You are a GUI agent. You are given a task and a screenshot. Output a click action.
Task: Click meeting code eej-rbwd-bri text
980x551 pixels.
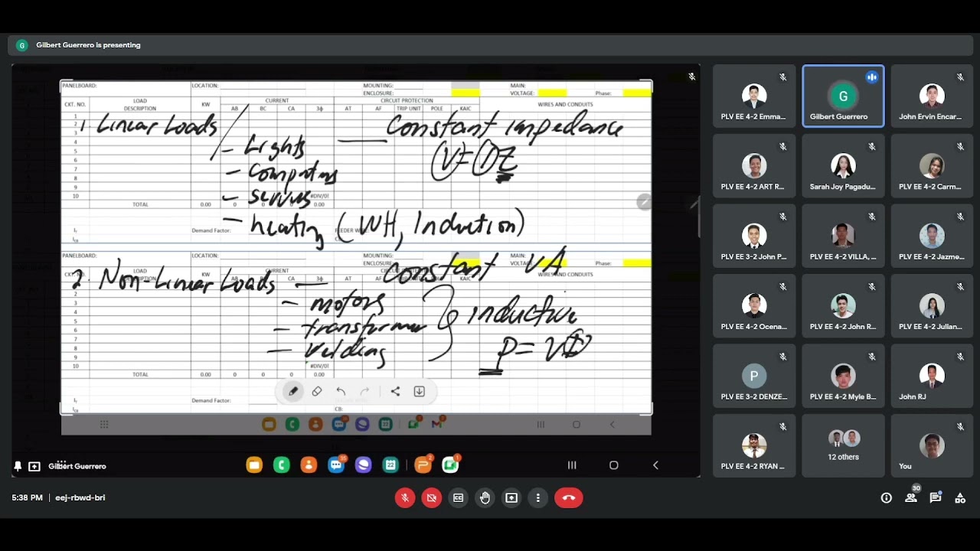[80, 497]
